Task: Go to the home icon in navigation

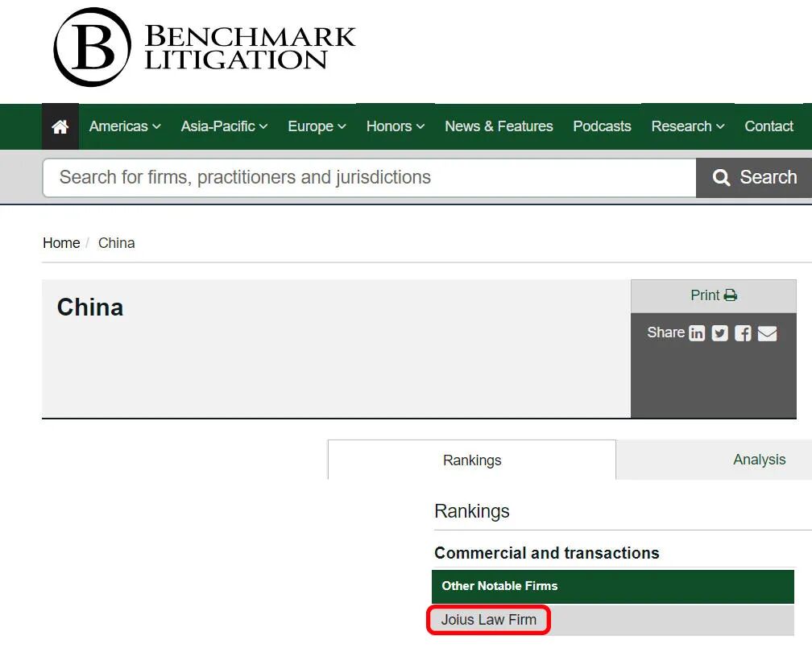Action: 60,126
